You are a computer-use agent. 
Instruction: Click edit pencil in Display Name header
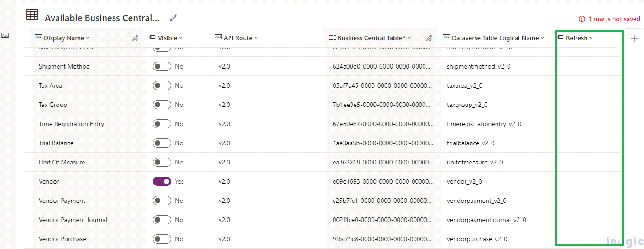point(135,38)
